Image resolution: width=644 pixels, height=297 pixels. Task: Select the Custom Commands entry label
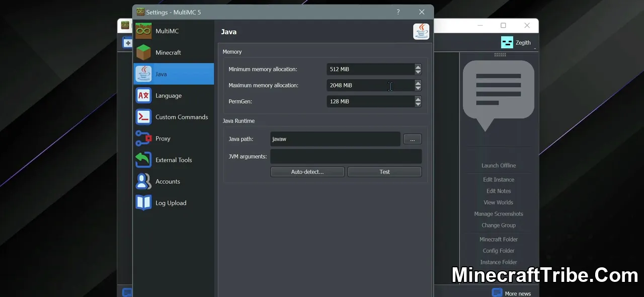[182, 117]
